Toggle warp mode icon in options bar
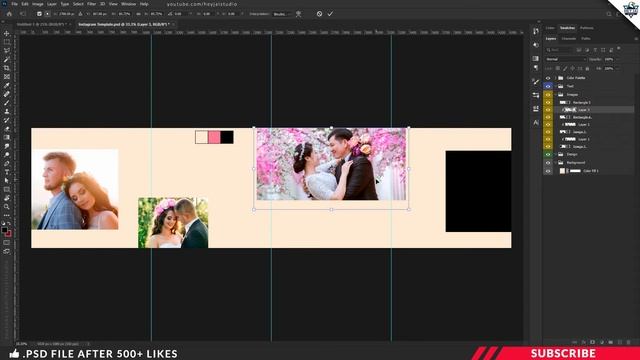Screen dimensions: 640x360 click(x=298, y=14)
